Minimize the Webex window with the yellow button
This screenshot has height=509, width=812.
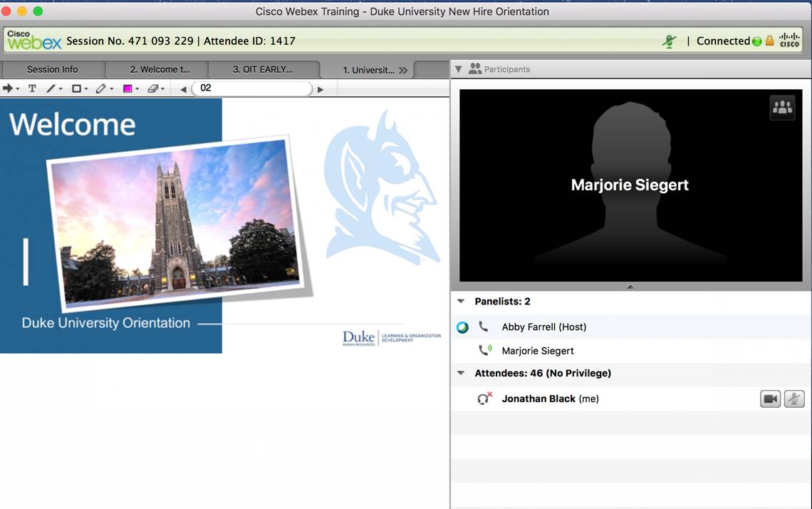pos(22,11)
